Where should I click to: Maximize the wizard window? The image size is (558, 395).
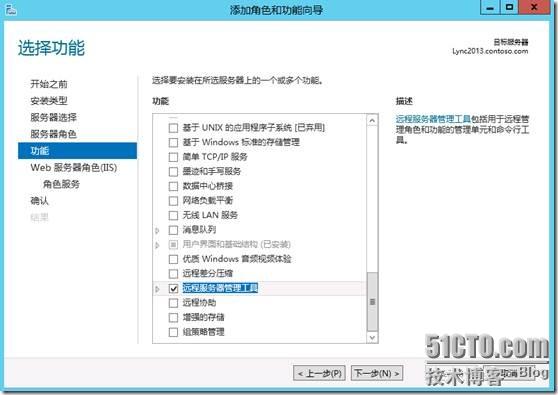(509, 7)
